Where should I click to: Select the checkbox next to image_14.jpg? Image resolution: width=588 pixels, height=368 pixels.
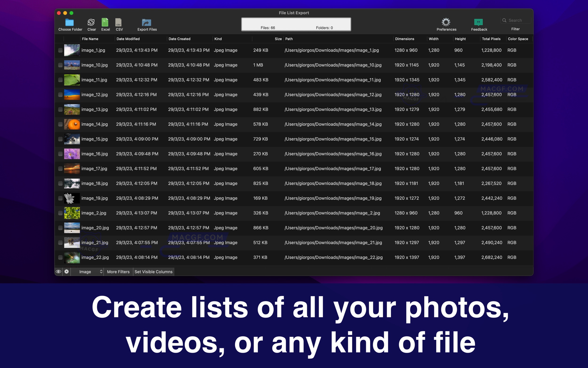(x=60, y=124)
